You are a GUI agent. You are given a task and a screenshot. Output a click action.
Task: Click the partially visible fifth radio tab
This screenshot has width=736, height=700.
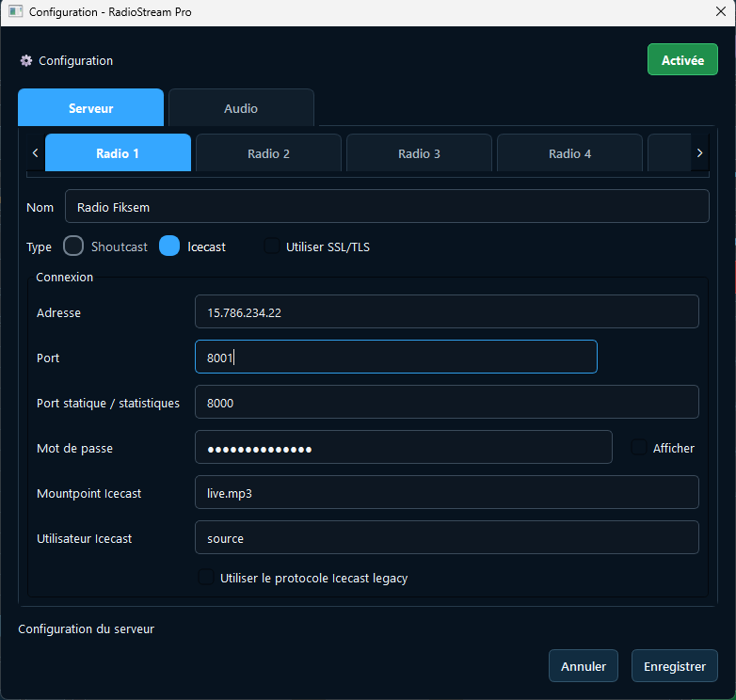(669, 153)
